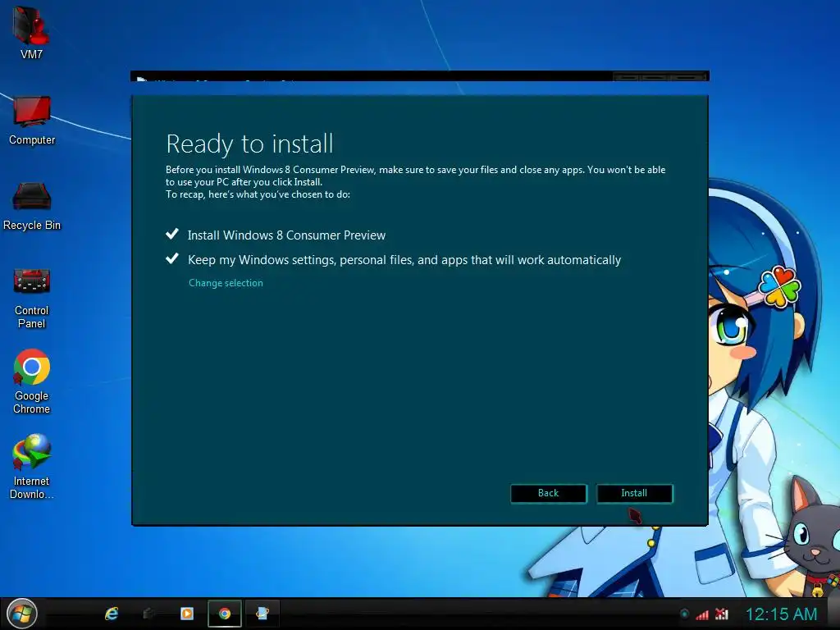
Task: Launch Internet Explorer from the taskbar
Action: (x=112, y=614)
